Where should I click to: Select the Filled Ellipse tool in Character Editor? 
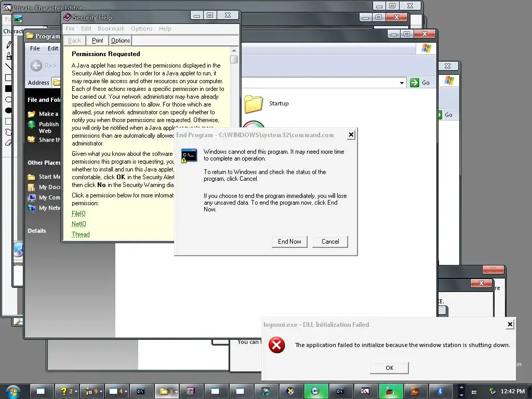tap(9, 110)
